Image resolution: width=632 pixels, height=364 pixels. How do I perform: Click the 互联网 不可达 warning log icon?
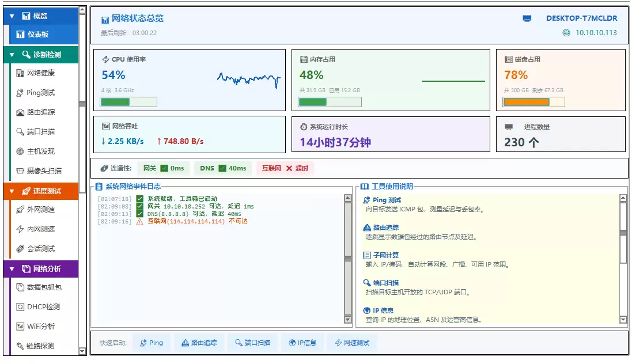[x=140, y=222]
